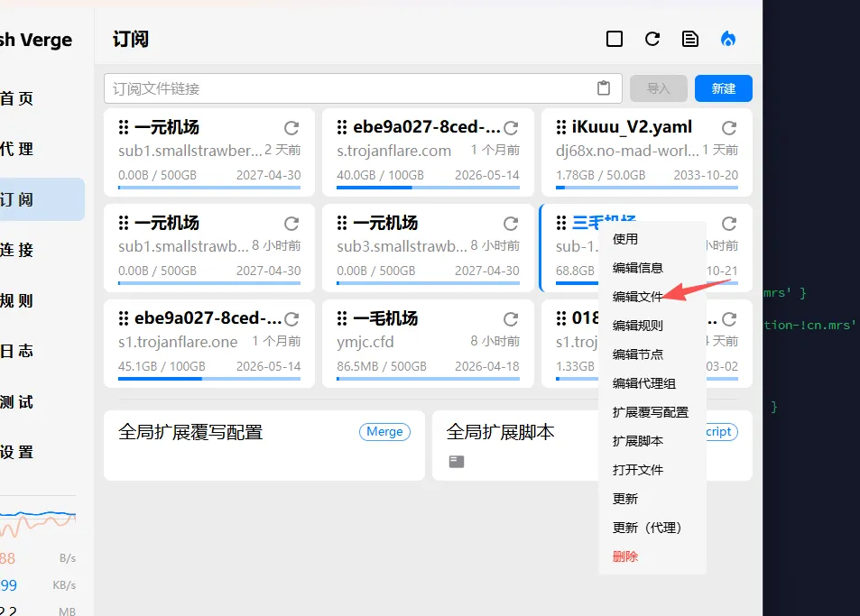Click the square layout icon in the titlebar
Viewport: 860px width, 616px height.
point(614,38)
